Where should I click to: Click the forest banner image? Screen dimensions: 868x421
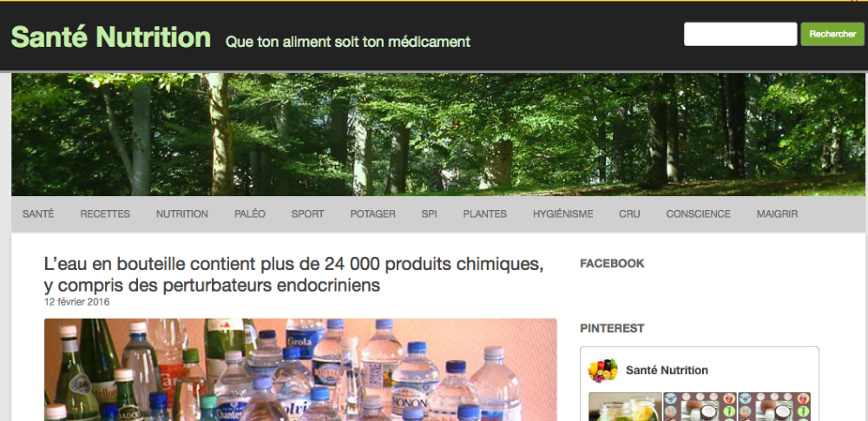[x=437, y=135]
